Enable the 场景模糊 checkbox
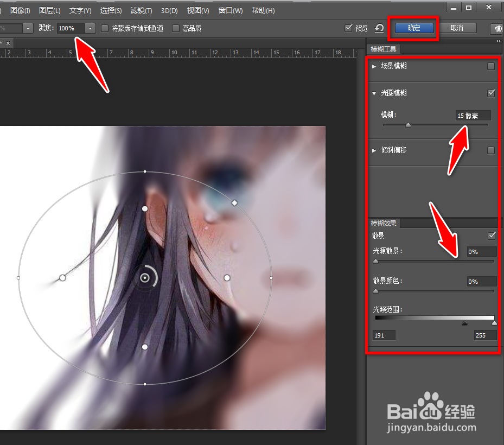This screenshot has height=445, width=504. click(x=491, y=66)
